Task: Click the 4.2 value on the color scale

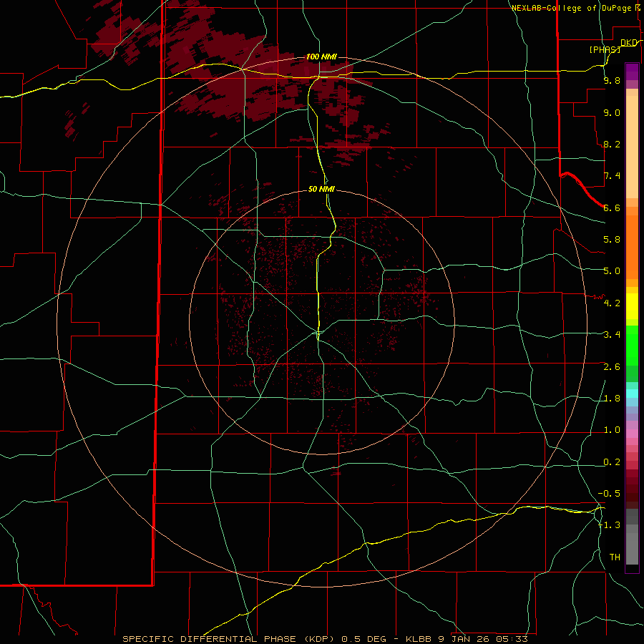Action: click(612, 303)
